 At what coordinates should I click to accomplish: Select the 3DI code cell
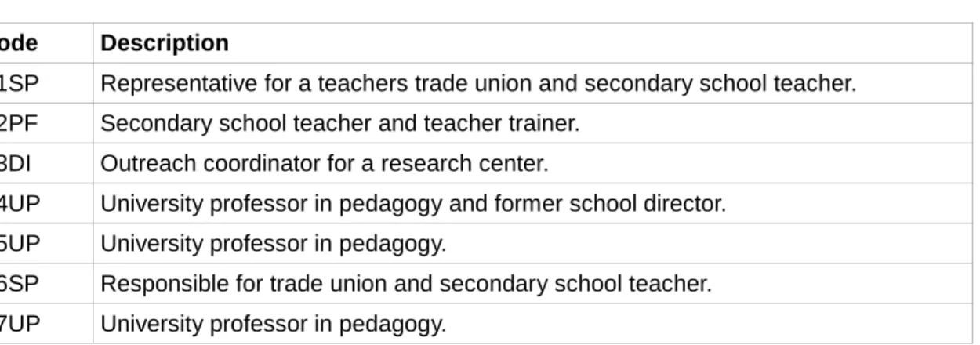[x=45, y=163]
